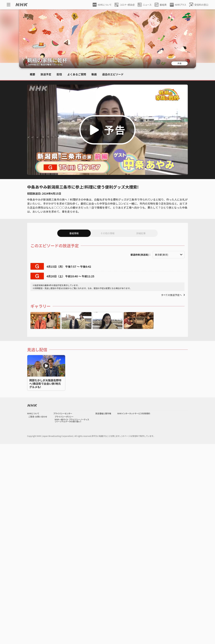Open the hamburger menu icon
Viewport: 215px width, 644px height.
(x=9, y=5)
